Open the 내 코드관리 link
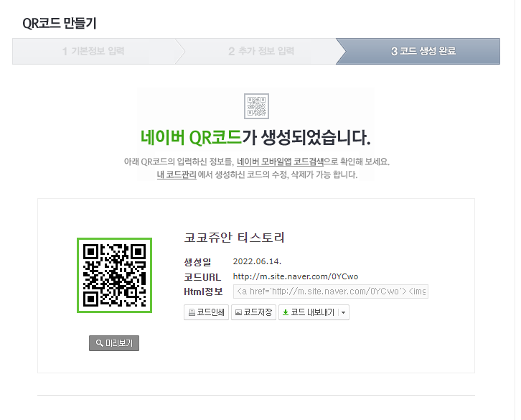This screenshot has width=521, height=420. click(x=177, y=174)
